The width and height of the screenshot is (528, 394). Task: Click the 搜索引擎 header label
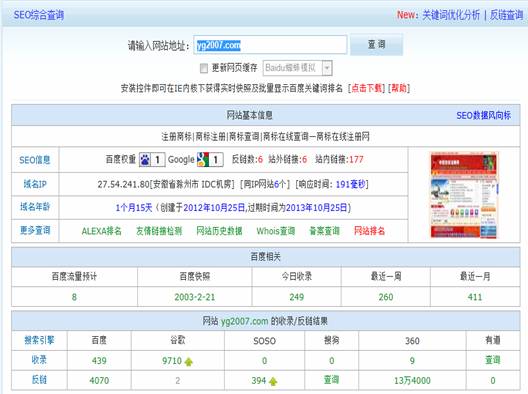pyautogui.click(x=39, y=340)
